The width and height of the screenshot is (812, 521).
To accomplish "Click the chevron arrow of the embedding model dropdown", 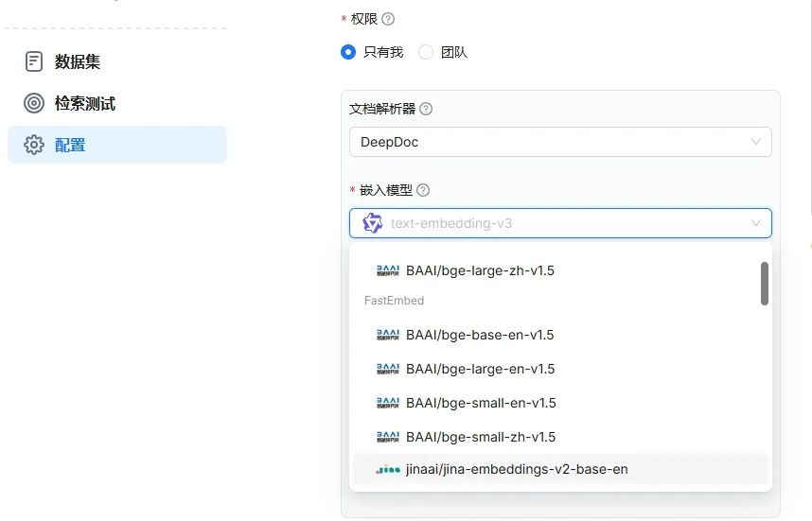I will 755,223.
